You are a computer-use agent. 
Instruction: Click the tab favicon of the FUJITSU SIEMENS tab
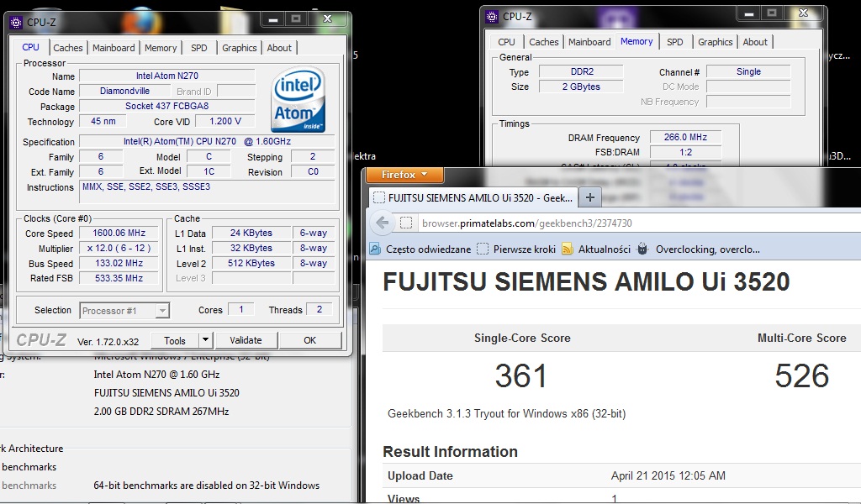(x=379, y=198)
